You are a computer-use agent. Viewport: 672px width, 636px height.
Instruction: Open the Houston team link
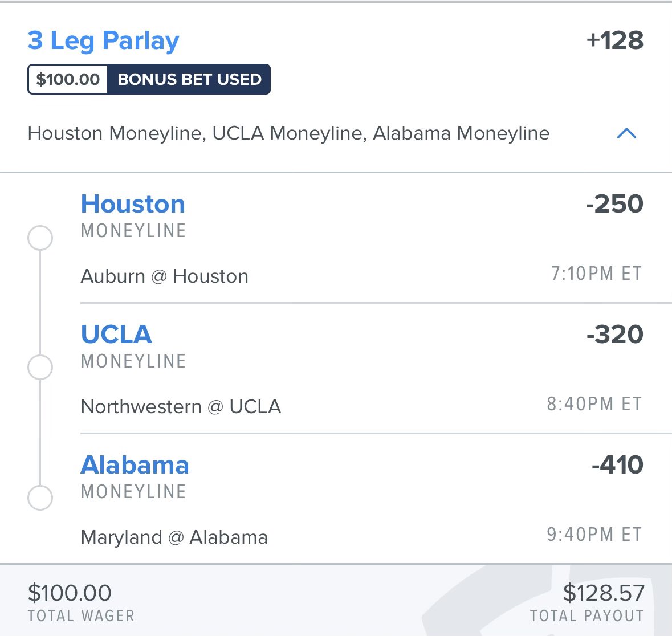pyautogui.click(x=133, y=204)
